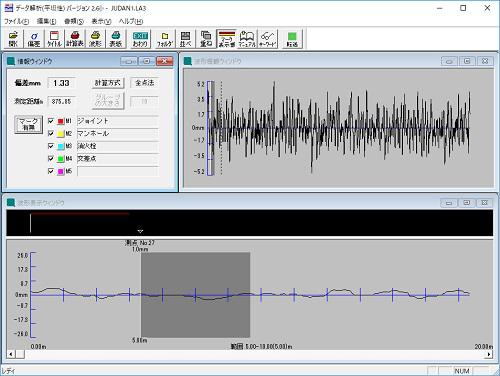Print the 計算表 calculation table
The height and width of the screenshot is (376, 500).
click(75, 39)
